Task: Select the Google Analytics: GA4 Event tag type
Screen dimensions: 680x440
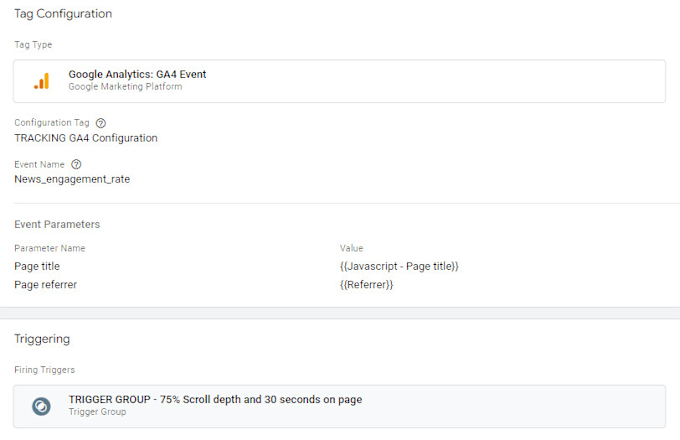Action: click(x=339, y=81)
